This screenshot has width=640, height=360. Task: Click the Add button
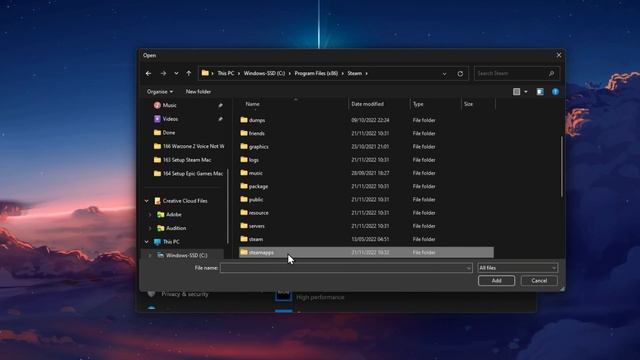tap(496, 281)
